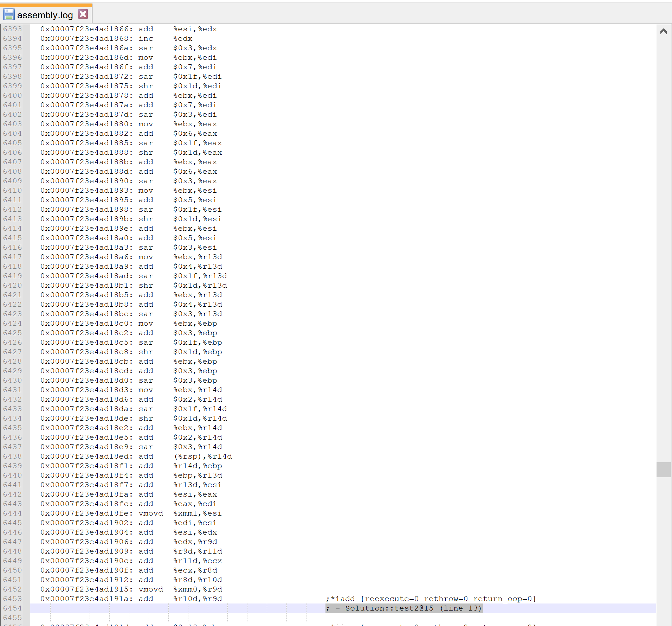Click operand '$0x7,%edi' on line 6397
Viewport: 672px width, 626px height.
(195, 67)
